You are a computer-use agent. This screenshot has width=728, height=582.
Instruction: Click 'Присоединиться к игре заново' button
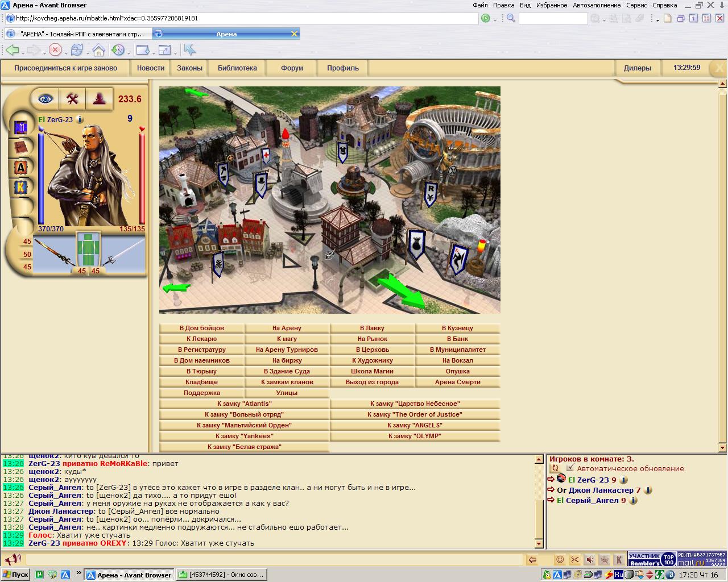tap(65, 68)
